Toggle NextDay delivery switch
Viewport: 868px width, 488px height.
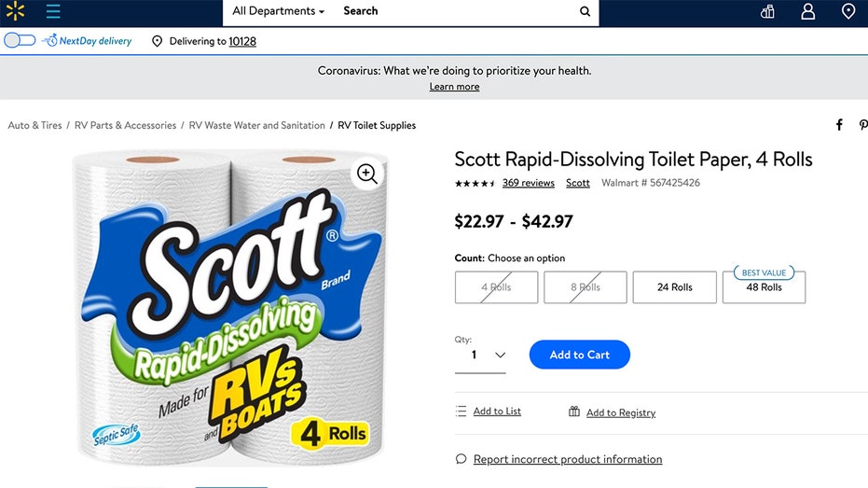(x=21, y=41)
